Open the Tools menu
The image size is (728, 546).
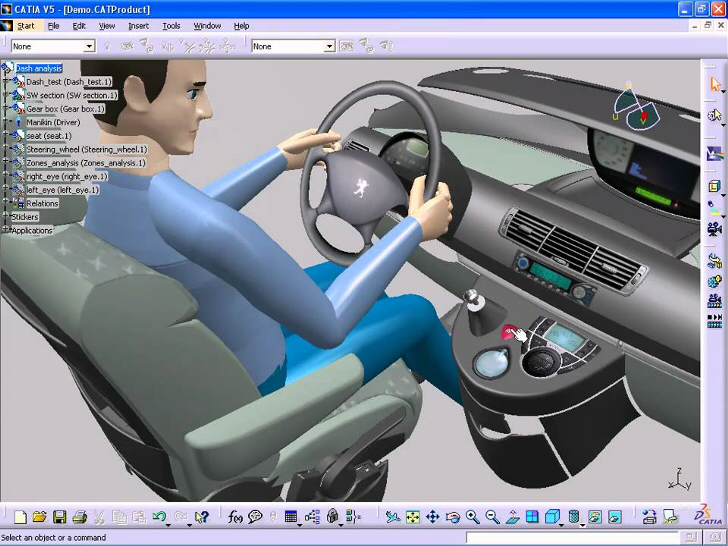click(x=171, y=26)
